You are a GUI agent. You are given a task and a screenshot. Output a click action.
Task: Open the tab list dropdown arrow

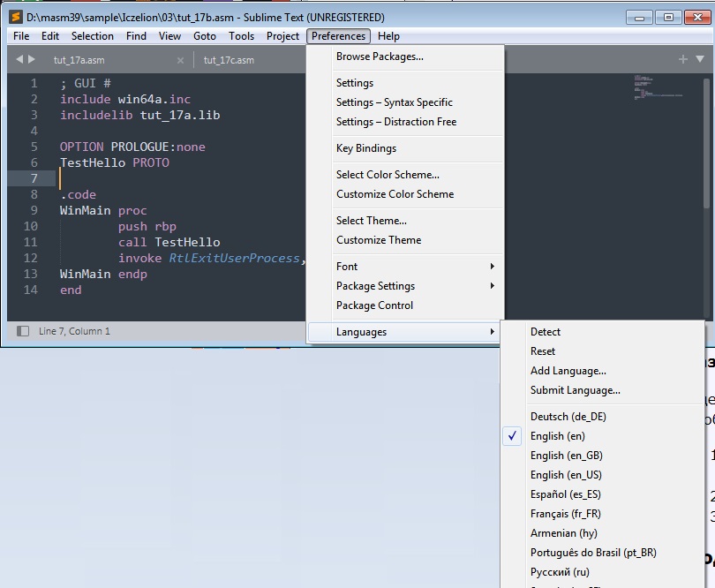pos(698,60)
